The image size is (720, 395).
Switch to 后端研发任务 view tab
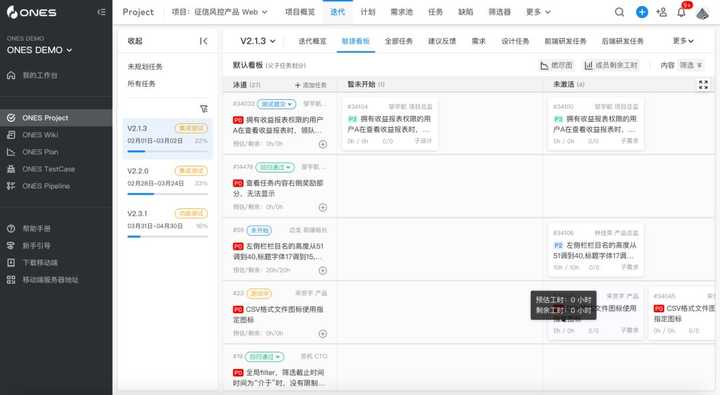pos(622,41)
